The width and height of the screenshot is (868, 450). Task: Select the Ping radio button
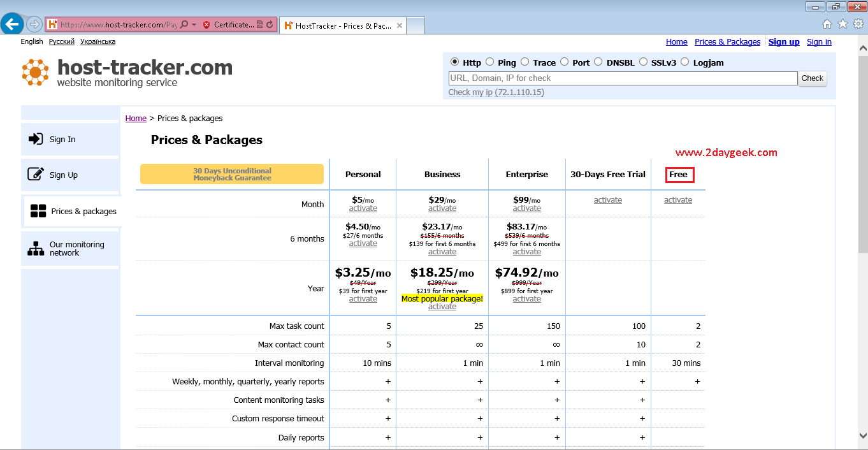coord(489,62)
